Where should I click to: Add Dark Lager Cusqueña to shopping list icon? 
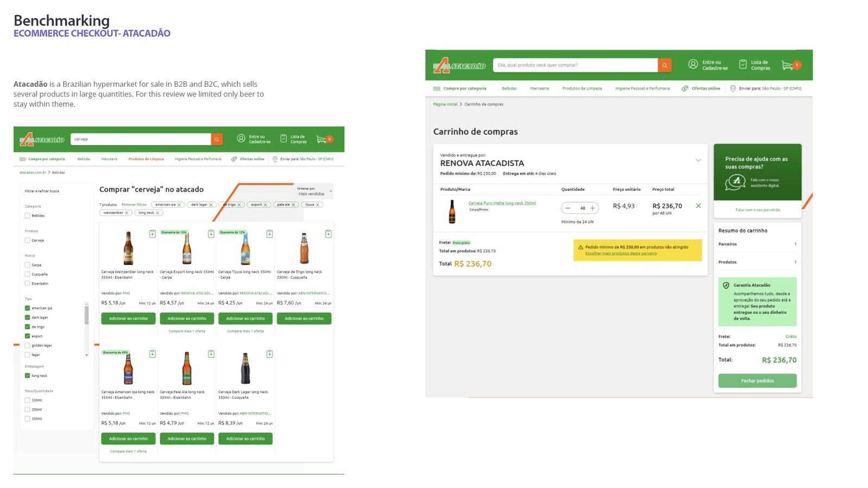270,354
